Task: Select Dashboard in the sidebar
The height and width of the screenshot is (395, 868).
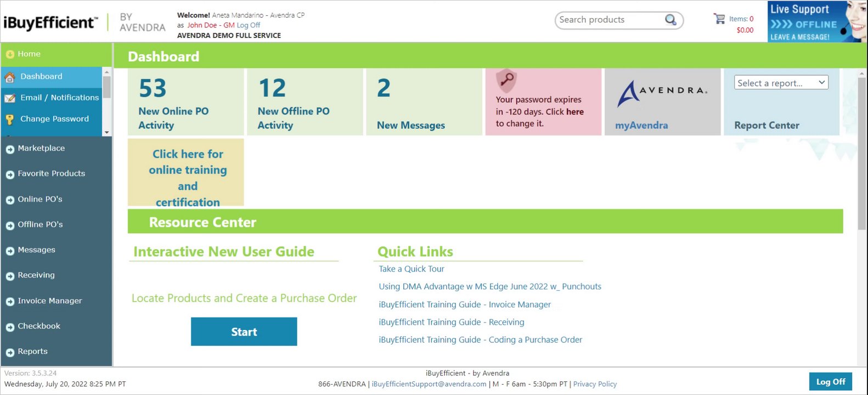Action: tap(52, 76)
